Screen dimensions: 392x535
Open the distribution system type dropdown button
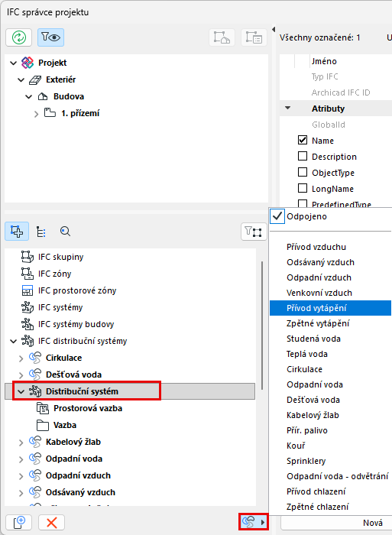(254, 522)
